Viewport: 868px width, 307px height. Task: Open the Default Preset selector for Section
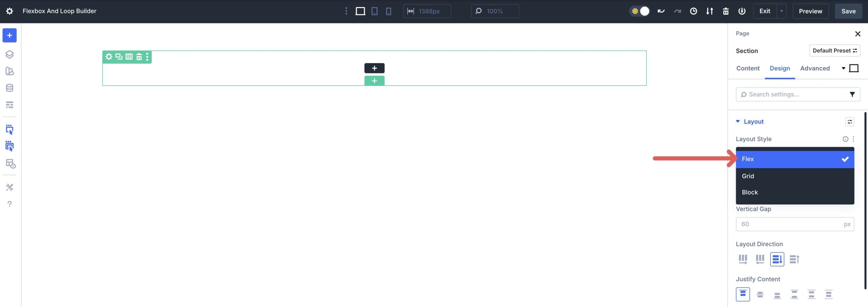[x=835, y=50]
